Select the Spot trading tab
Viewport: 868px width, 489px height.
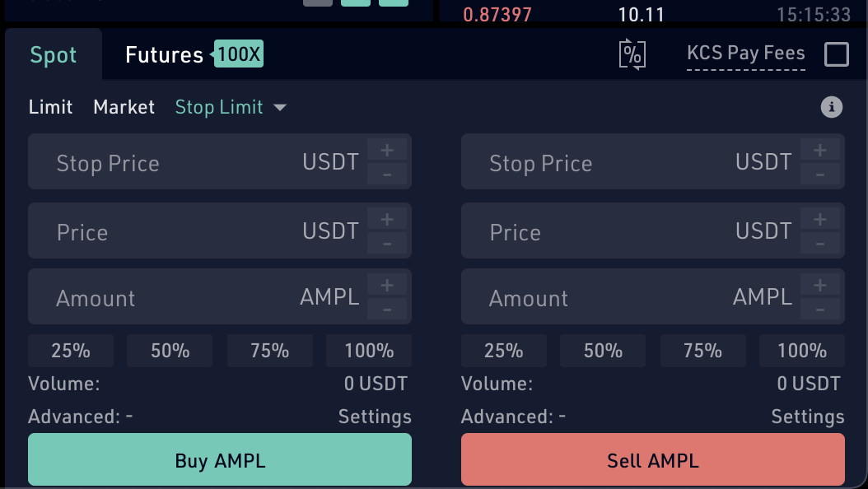tap(53, 54)
